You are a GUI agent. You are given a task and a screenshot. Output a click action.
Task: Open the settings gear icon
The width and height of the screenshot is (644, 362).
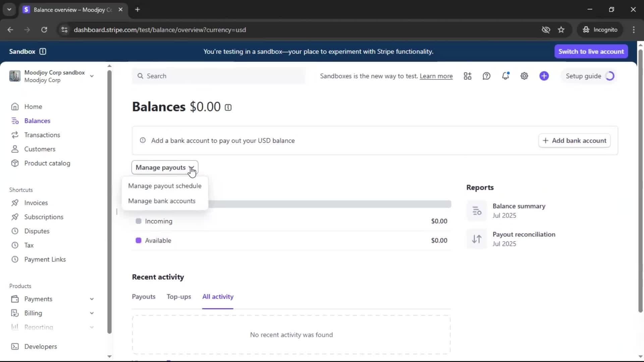(524, 76)
